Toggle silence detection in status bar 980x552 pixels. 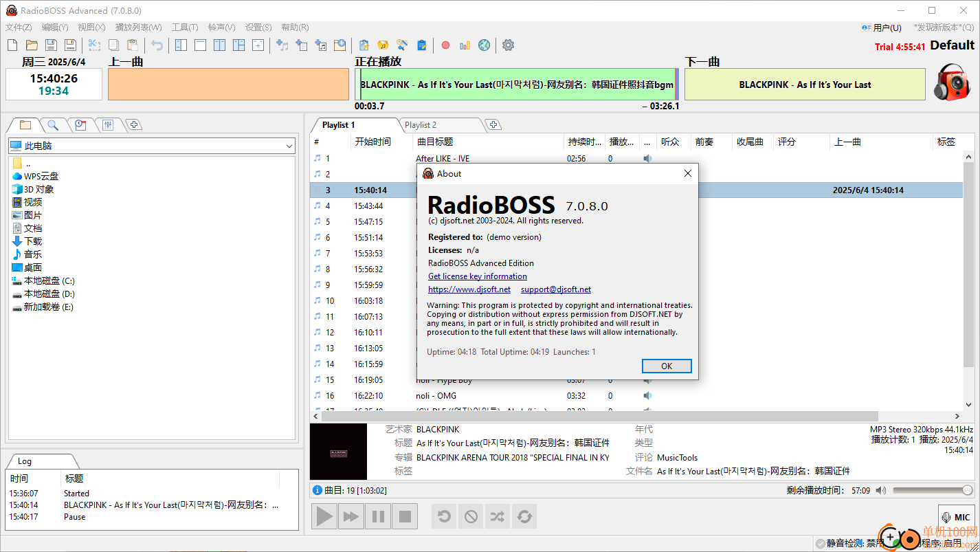tap(850, 543)
